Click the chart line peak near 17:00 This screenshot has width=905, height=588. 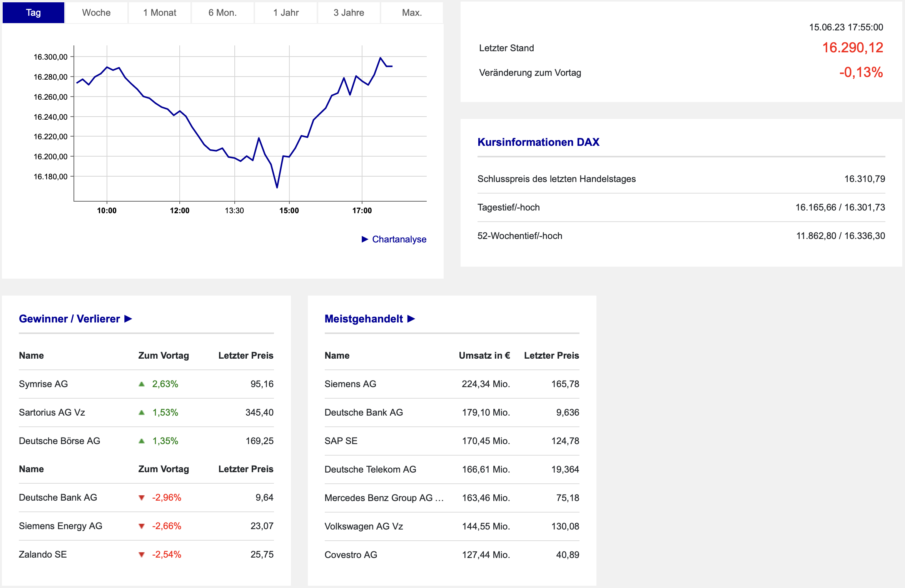coord(380,58)
